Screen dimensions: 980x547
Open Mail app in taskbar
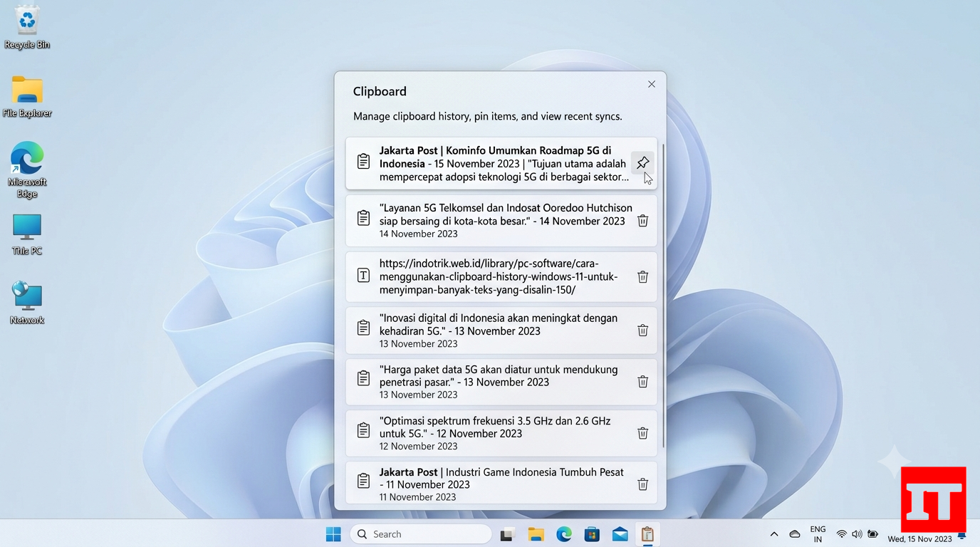click(620, 534)
